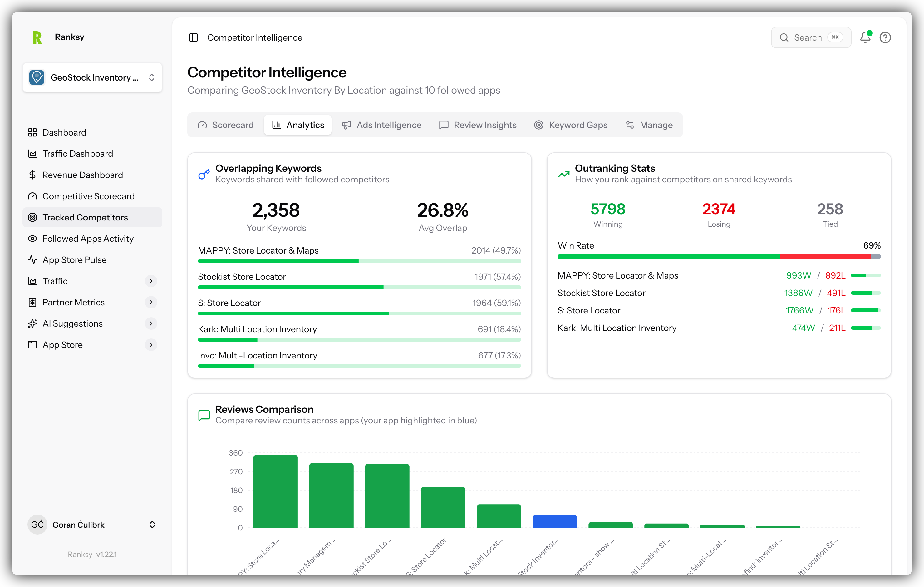924x587 pixels.
Task: Open Followed Apps Activity
Action: [92, 239]
